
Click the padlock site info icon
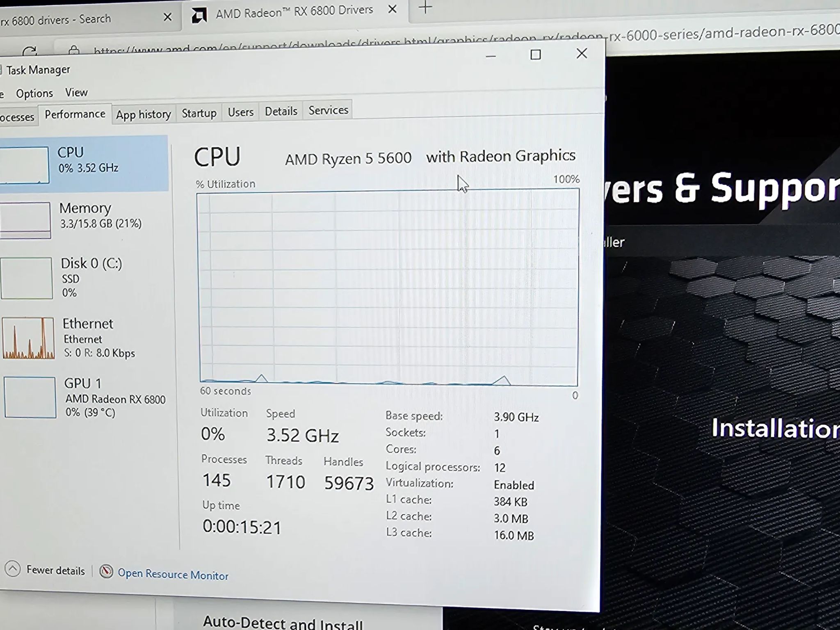click(74, 50)
